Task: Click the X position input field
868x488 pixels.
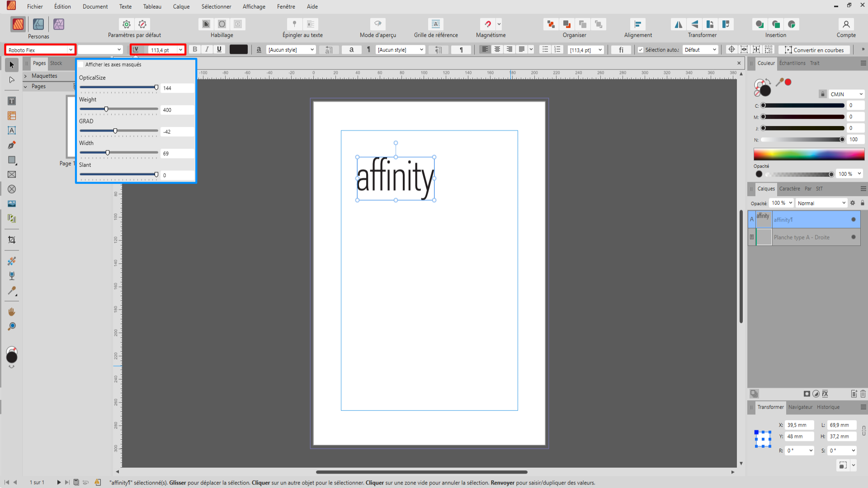Action: (799, 425)
